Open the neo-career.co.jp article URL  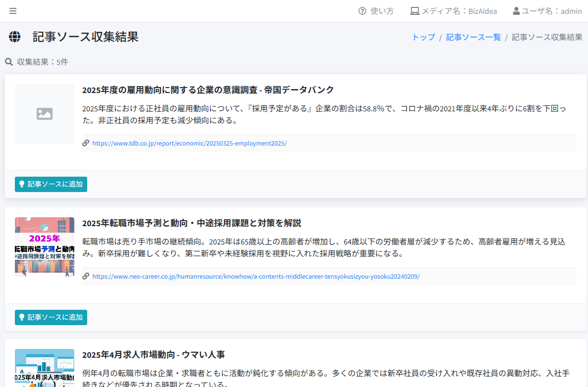pyautogui.click(x=255, y=277)
